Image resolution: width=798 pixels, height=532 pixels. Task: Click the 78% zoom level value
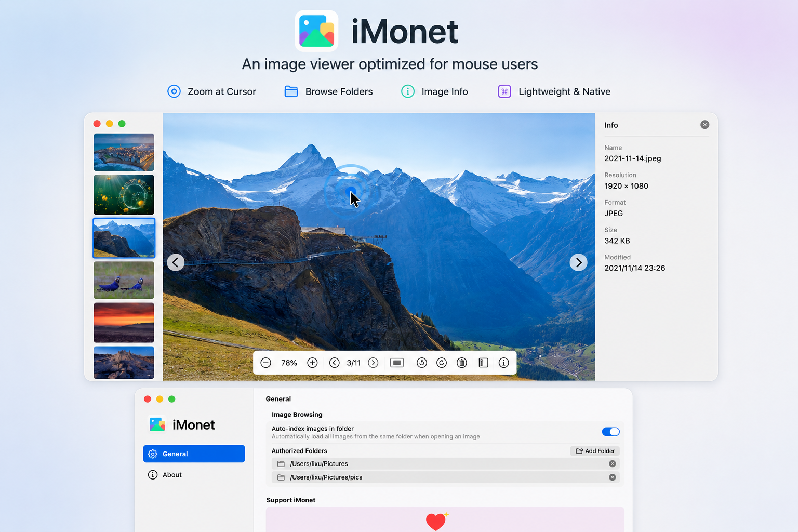pos(289,363)
